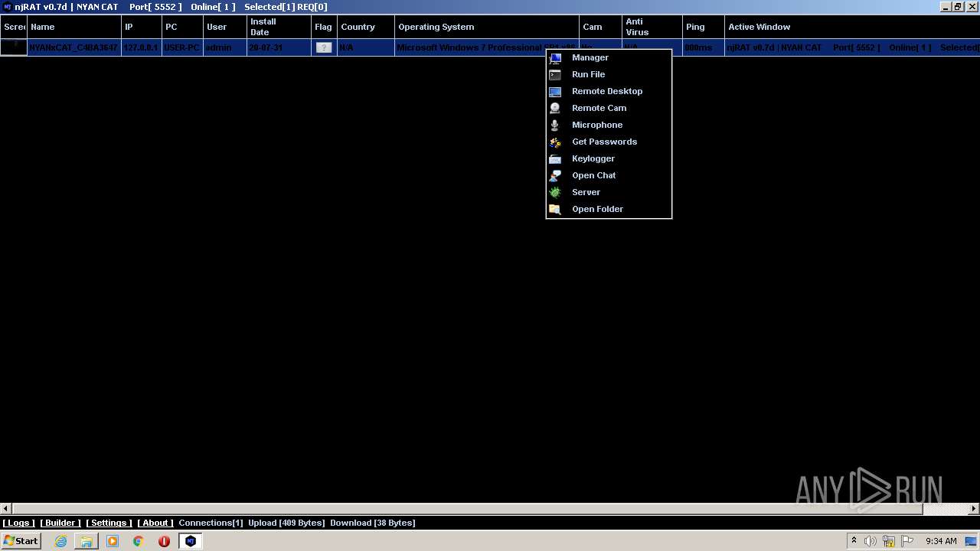Select Manager from the context menu
The height and width of the screenshot is (551, 980).
point(609,57)
